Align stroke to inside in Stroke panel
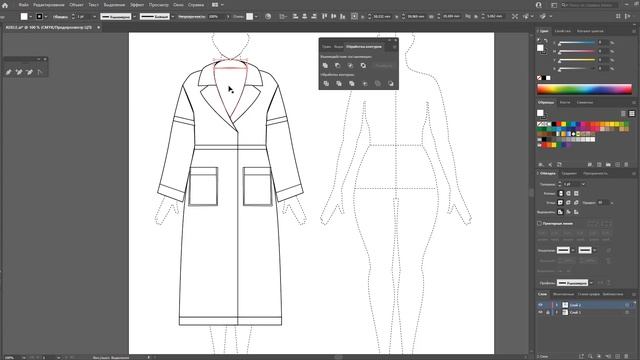Viewport: 640px width, 360px height. pyautogui.click(x=568, y=212)
